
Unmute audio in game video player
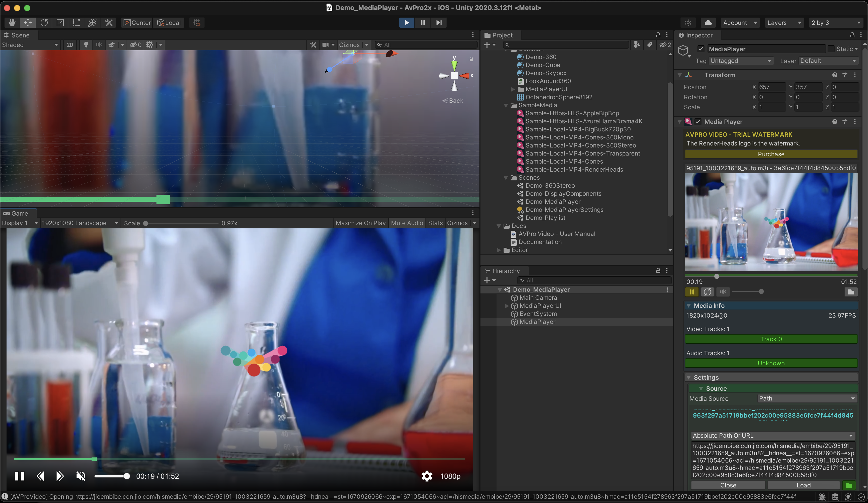81,476
